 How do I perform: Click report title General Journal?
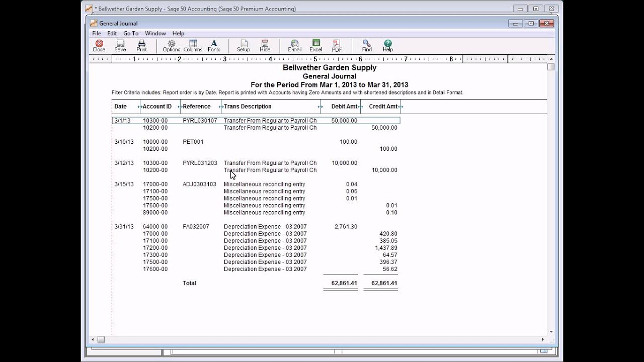[x=330, y=76]
